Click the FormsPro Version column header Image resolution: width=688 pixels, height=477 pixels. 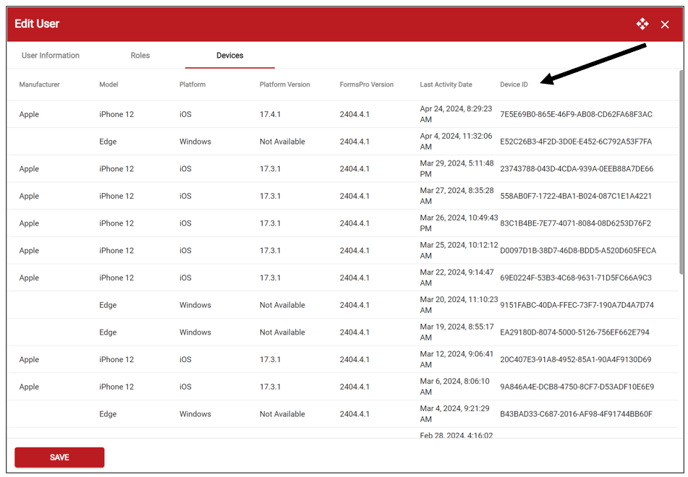tap(366, 84)
